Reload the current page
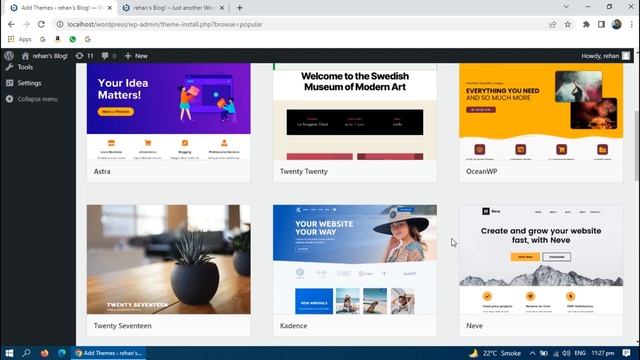 pos(41,24)
